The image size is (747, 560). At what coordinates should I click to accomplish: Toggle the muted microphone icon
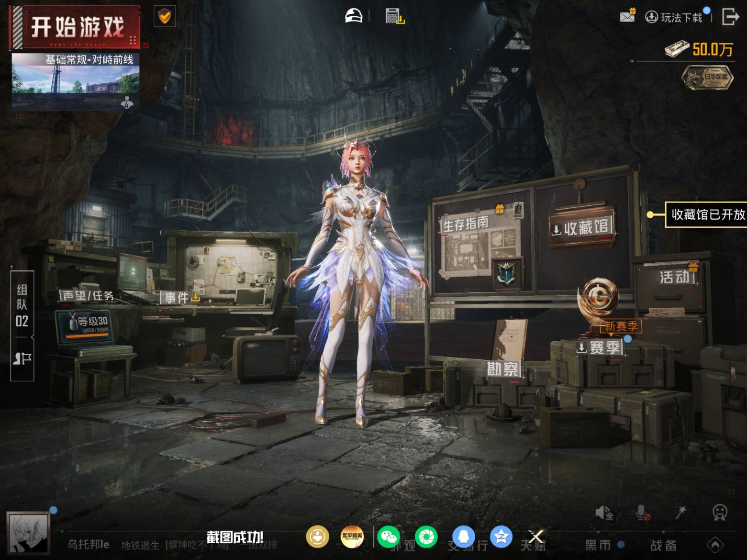642,513
